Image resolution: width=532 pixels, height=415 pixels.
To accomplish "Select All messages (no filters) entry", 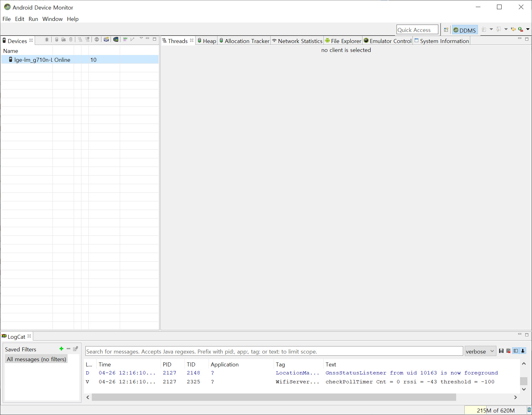I will coord(36,359).
